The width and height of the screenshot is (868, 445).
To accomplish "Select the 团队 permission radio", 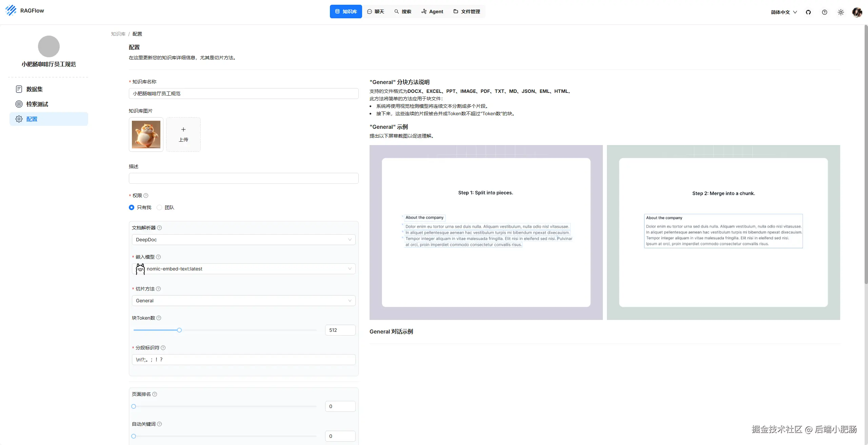I will point(159,207).
